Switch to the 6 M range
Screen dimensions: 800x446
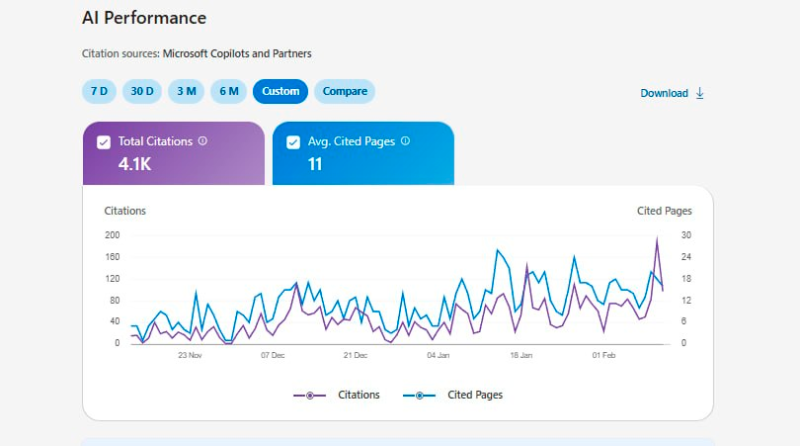229,91
